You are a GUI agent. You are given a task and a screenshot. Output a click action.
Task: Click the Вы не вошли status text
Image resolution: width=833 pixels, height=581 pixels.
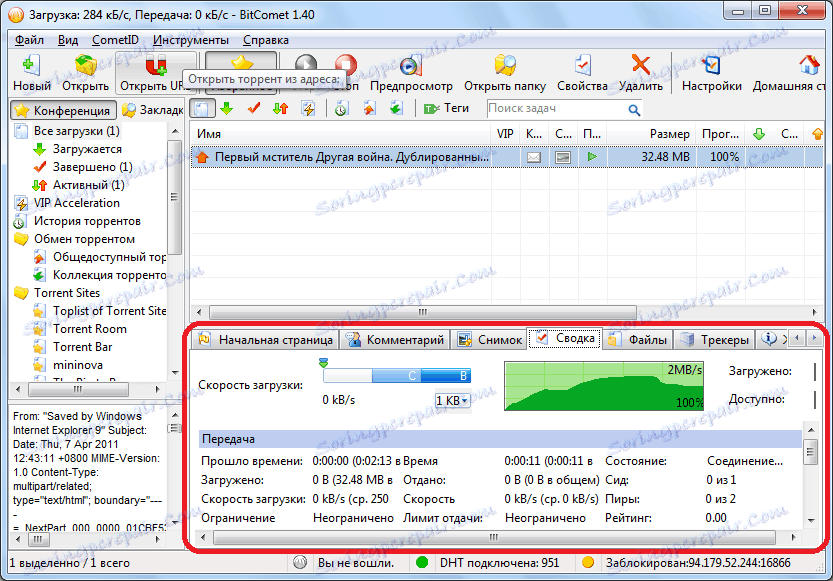(x=356, y=563)
